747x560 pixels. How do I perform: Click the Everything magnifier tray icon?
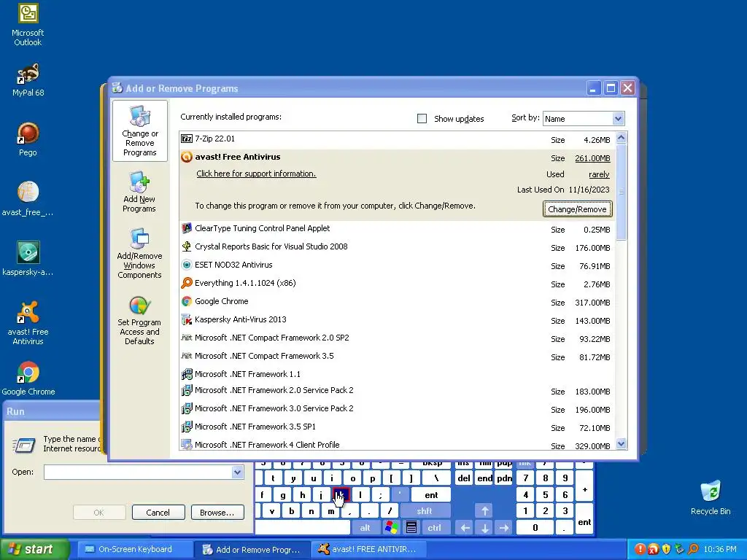tap(693, 550)
